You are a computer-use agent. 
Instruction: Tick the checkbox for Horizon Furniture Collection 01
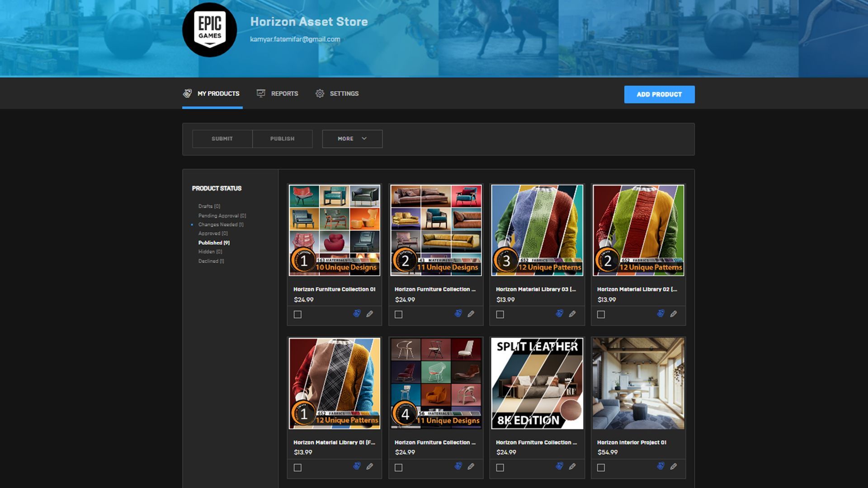(x=297, y=314)
